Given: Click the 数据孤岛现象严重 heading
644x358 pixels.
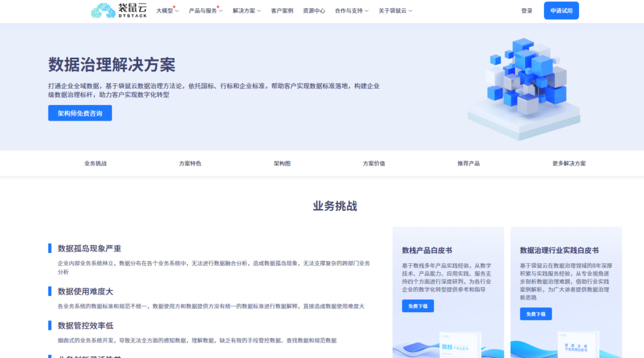Looking at the screenshot, I should (89, 249).
